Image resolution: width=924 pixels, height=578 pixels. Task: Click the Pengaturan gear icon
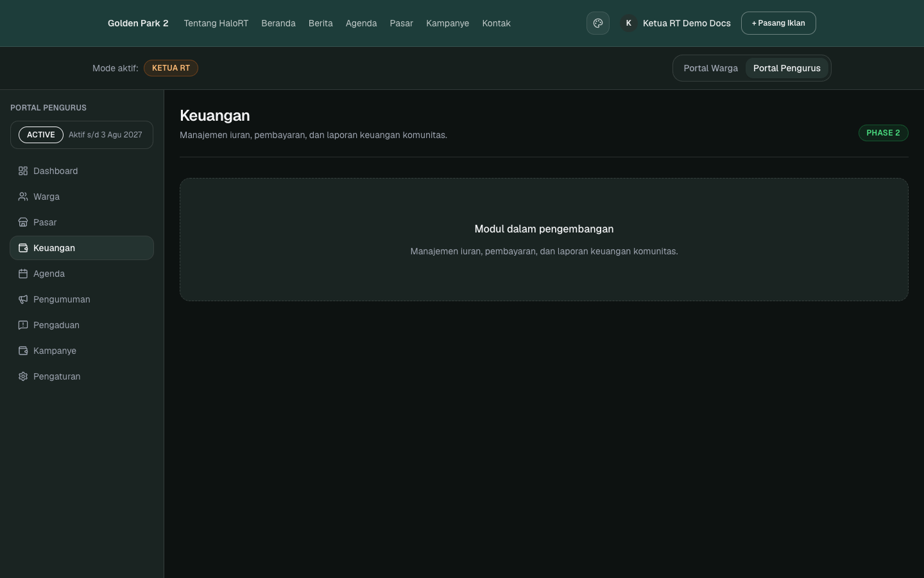[x=23, y=376]
